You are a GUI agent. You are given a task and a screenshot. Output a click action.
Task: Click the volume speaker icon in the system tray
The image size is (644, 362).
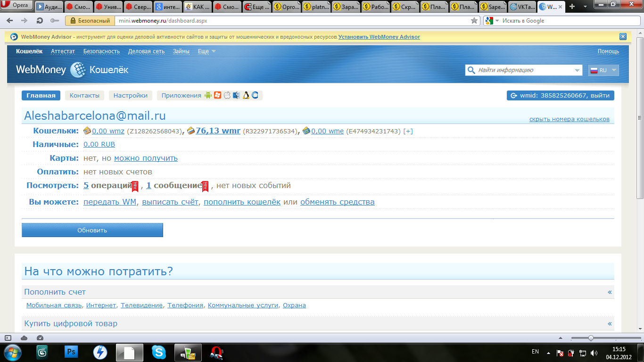pyautogui.click(x=594, y=353)
